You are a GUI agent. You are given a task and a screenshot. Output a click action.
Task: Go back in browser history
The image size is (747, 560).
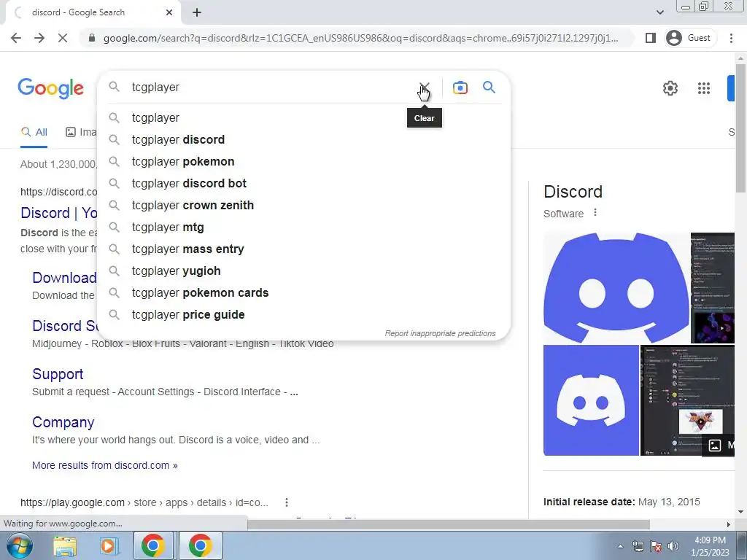coord(16,38)
